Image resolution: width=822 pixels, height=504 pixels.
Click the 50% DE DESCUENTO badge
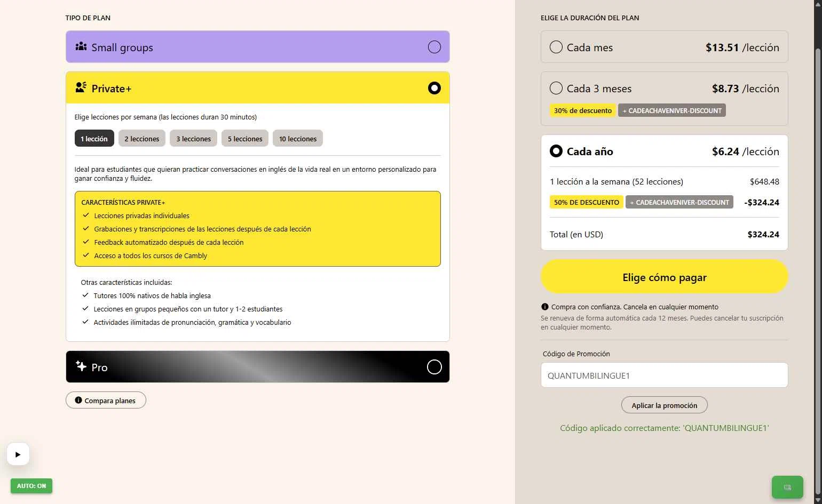click(x=587, y=202)
